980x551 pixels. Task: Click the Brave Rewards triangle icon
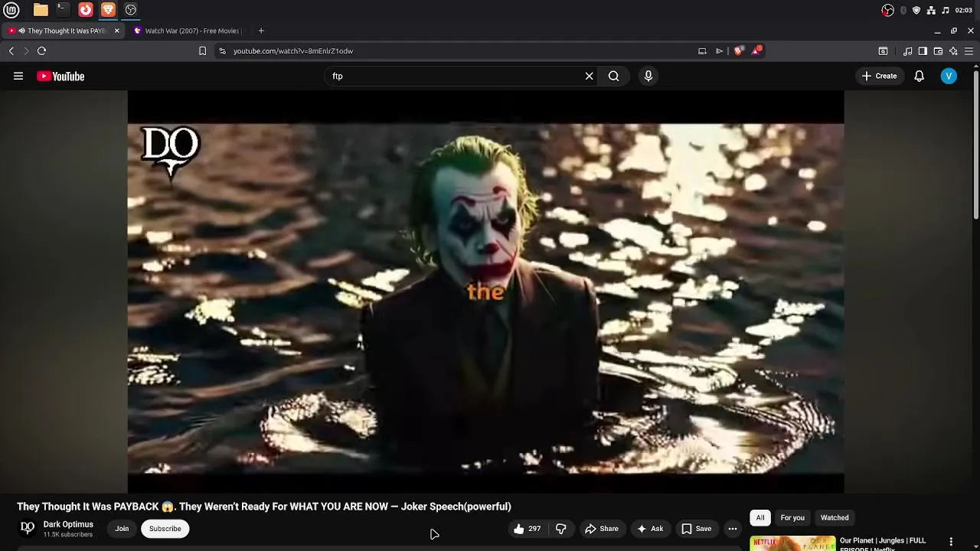tap(756, 51)
